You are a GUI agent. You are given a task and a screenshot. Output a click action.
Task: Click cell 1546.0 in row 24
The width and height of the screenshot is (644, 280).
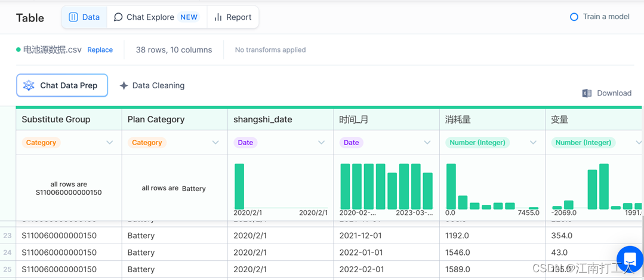click(x=492, y=253)
